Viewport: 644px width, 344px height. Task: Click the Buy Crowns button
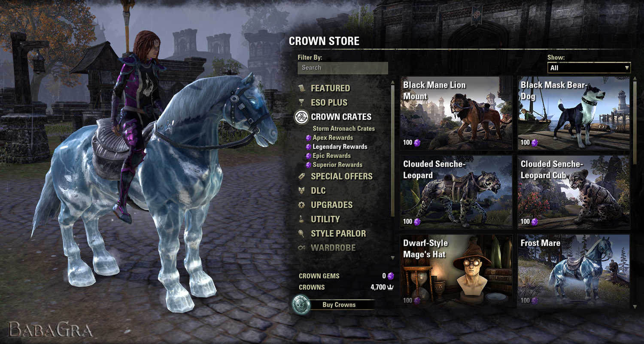pyautogui.click(x=339, y=305)
